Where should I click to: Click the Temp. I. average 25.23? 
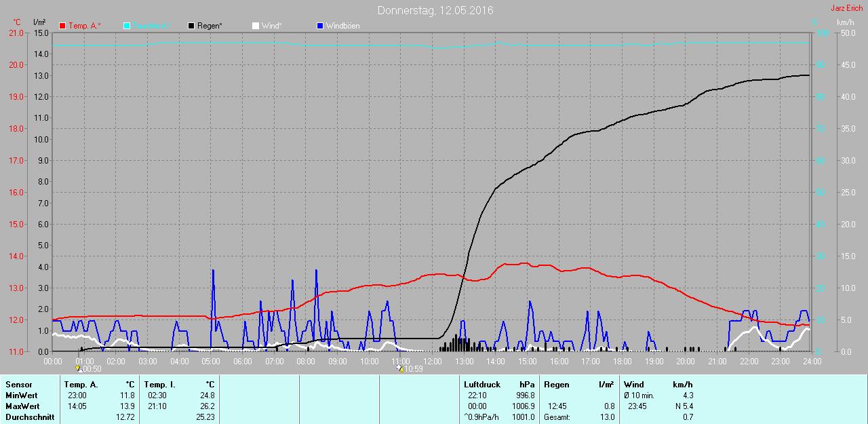click(x=205, y=417)
